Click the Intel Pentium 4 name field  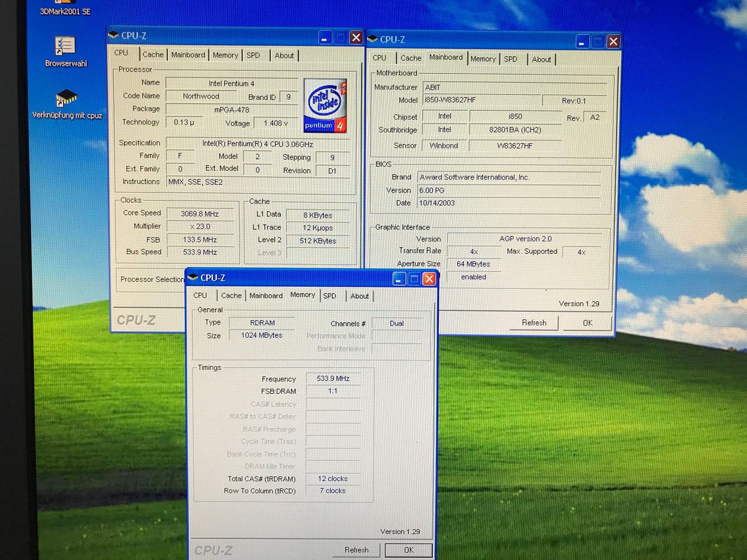pyautogui.click(x=232, y=84)
